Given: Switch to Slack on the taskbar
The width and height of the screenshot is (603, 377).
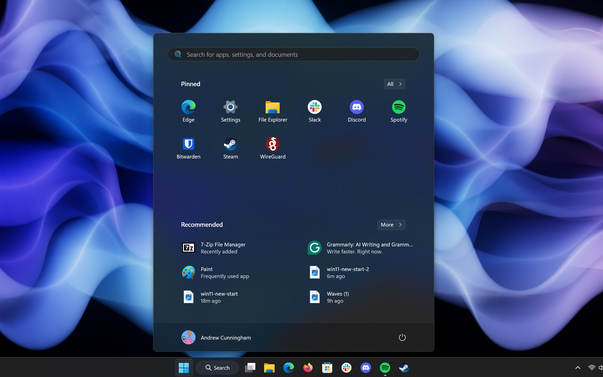Looking at the screenshot, I should (x=346, y=368).
